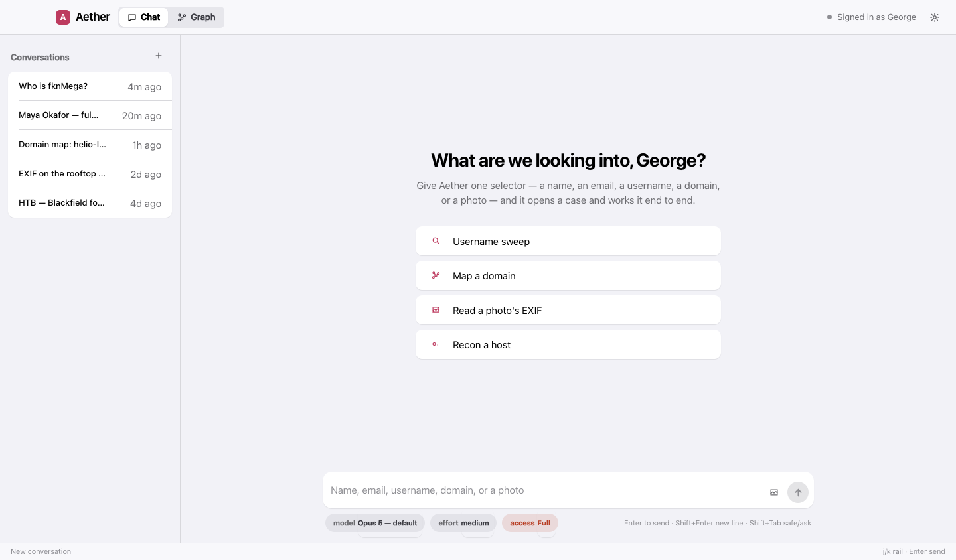The image size is (956, 560).
Task: Choose the Map a domain suggestion
Action: [x=568, y=276]
